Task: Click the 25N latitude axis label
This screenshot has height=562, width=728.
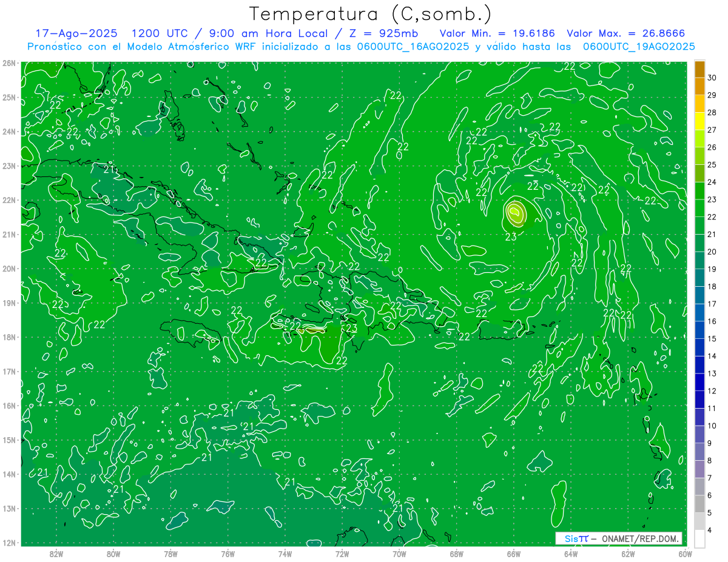Action: pos(8,98)
